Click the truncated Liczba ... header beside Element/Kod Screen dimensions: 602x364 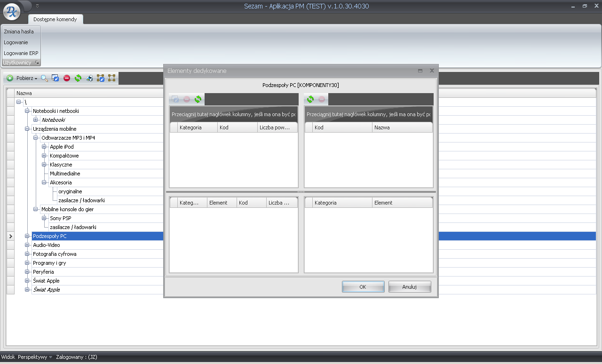(x=282, y=203)
